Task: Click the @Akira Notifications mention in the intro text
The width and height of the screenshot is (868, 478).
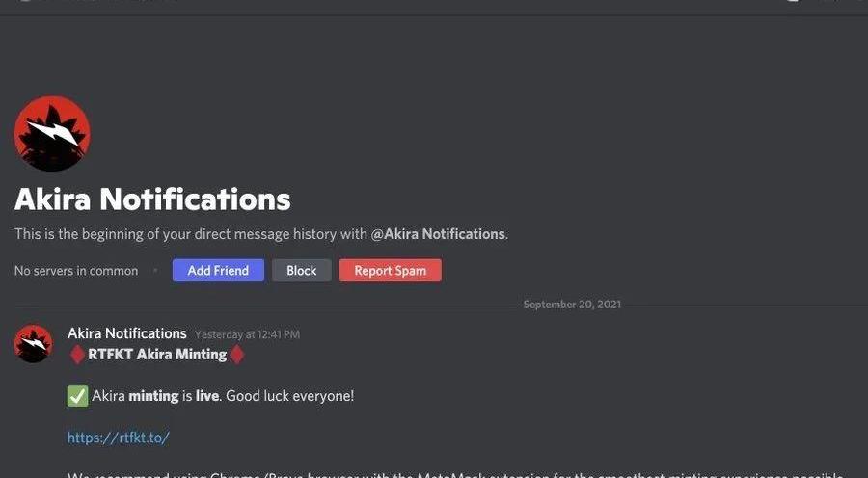Action: (438, 234)
